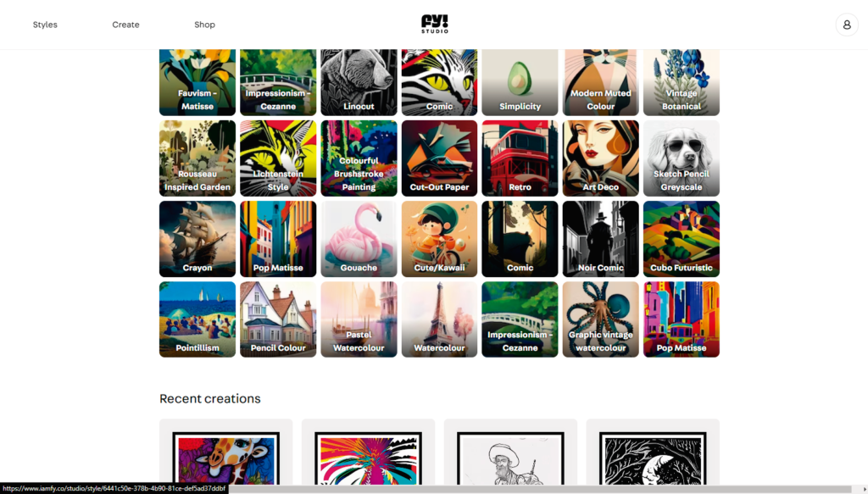Viewport: 868px width, 494px height.
Task: Select the Sketch Pencil Greyscale style
Action: 682,158
